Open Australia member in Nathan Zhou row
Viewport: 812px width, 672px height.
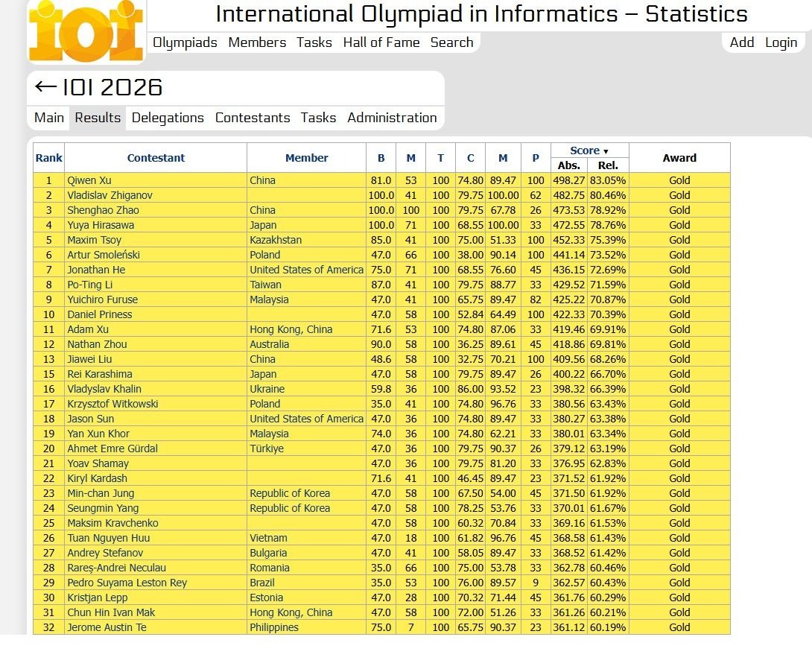click(x=269, y=344)
